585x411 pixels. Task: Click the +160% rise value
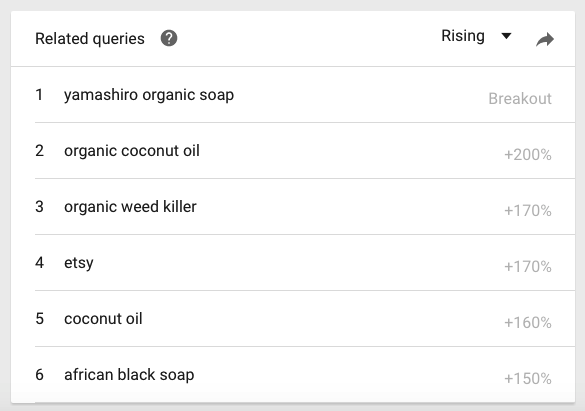(528, 323)
